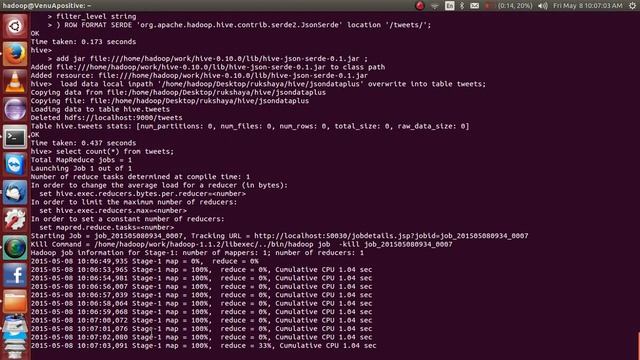Open the clock showing Fri May 8 10:07:03 AM
640x360 pixels.
588,5
